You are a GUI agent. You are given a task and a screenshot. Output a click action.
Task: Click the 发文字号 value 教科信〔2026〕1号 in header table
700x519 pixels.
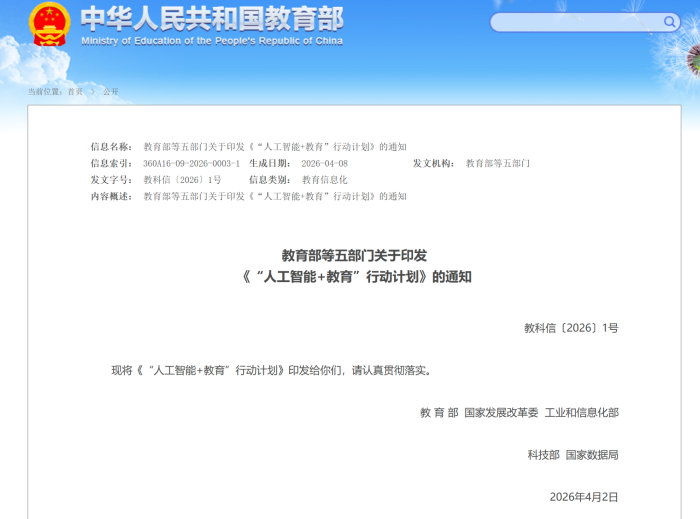[x=182, y=180]
